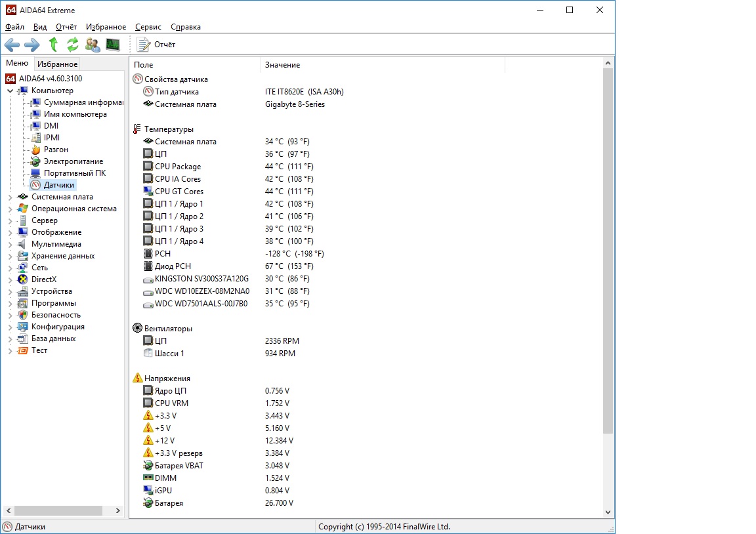Screen dimensions: 756x534
Task: Click the vertical scrollbar down arrow
Action: tap(608, 512)
